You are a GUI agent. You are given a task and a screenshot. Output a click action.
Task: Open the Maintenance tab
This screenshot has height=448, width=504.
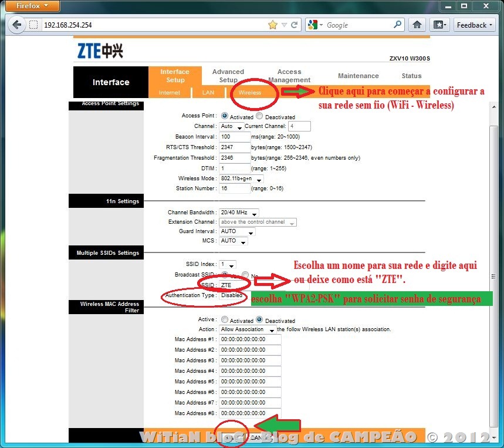[x=358, y=76]
